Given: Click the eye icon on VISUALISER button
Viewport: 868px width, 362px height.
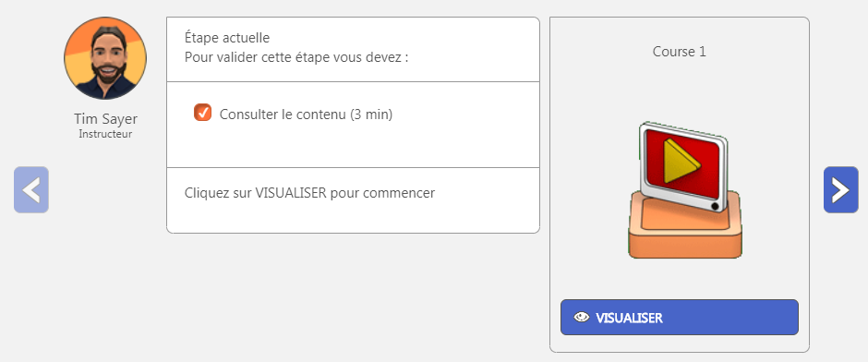Looking at the screenshot, I should point(581,318).
